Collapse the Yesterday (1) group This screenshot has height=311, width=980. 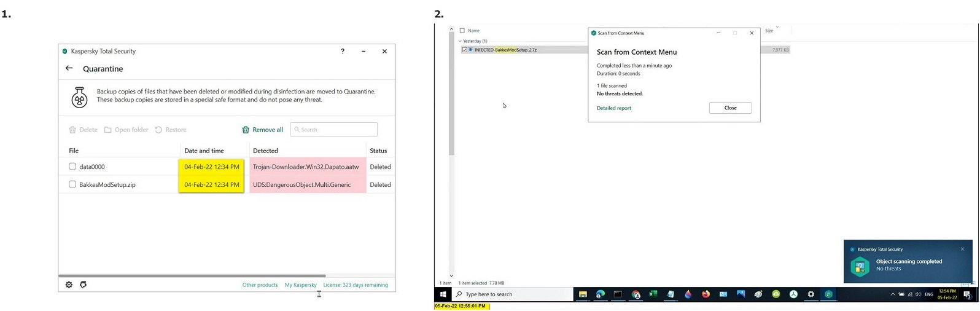pos(460,41)
